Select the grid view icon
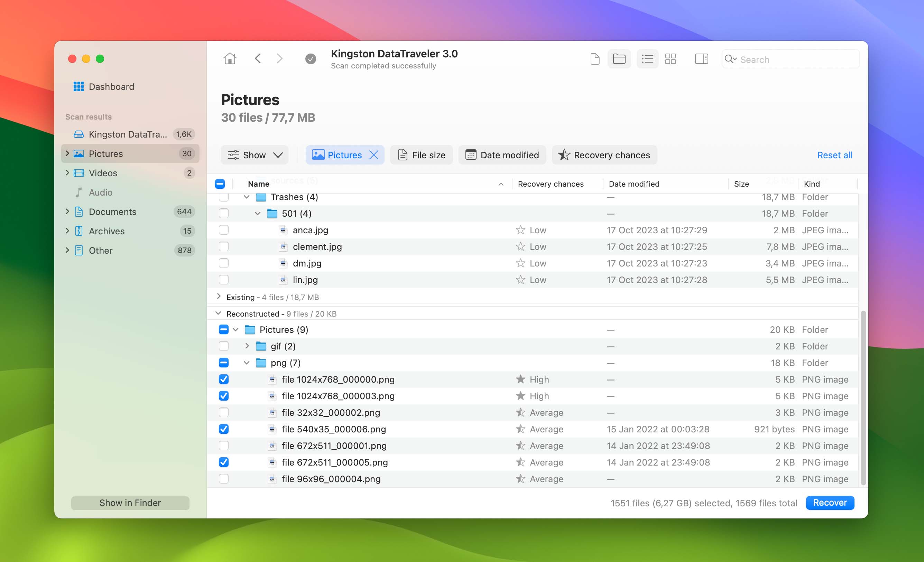This screenshot has height=562, width=924. tap(670, 59)
